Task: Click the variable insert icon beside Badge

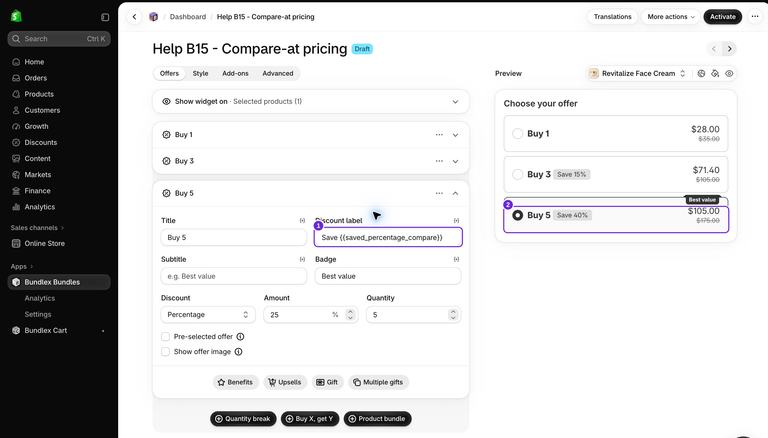Action: 456,259
